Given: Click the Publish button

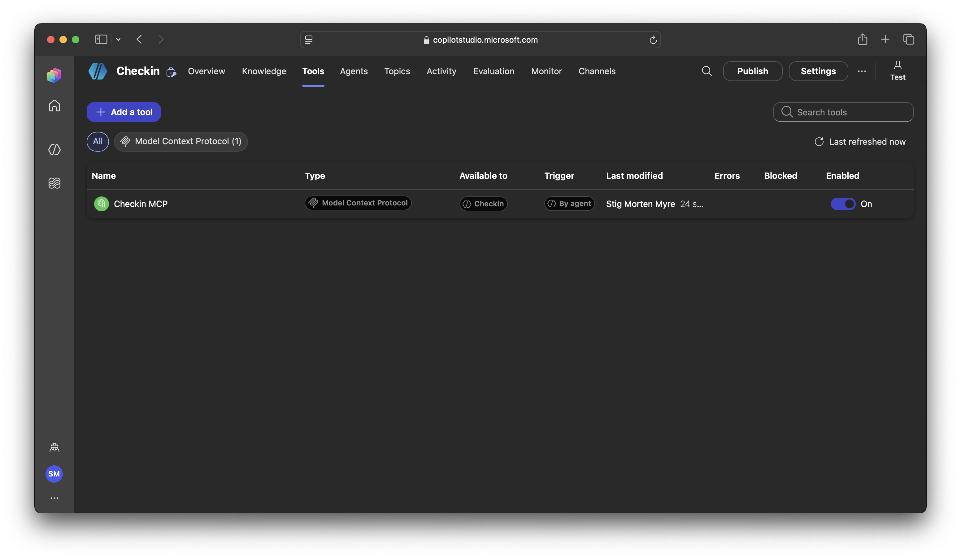Looking at the screenshot, I should pos(752,71).
